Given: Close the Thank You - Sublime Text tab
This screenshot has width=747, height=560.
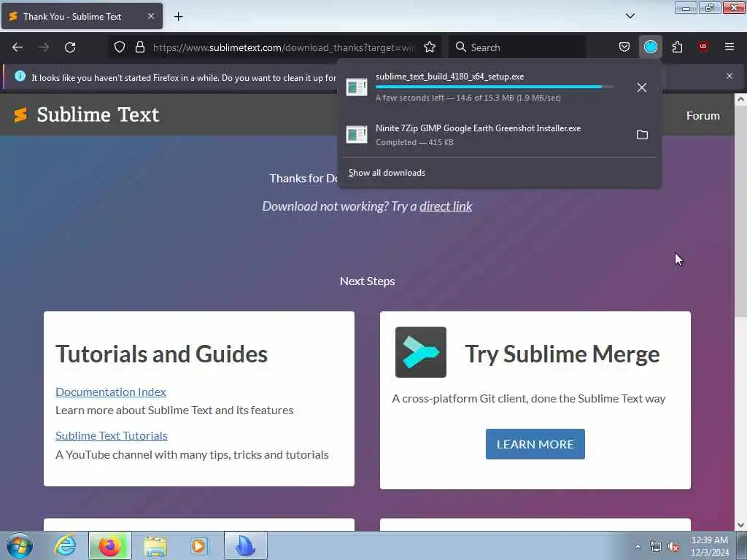Looking at the screenshot, I should tap(150, 16).
